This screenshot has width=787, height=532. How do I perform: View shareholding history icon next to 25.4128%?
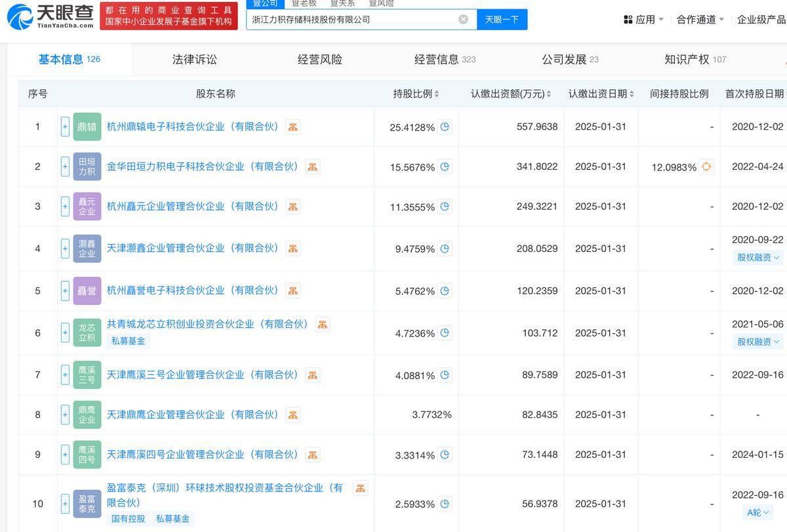point(445,127)
